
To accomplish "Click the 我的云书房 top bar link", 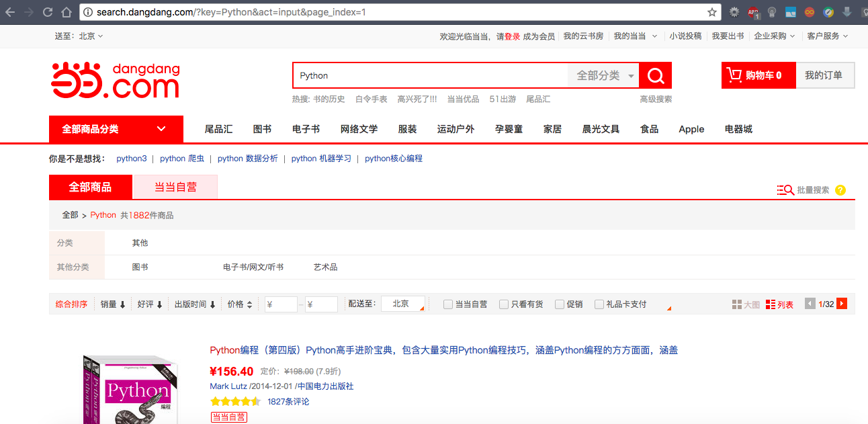I will click(583, 36).
